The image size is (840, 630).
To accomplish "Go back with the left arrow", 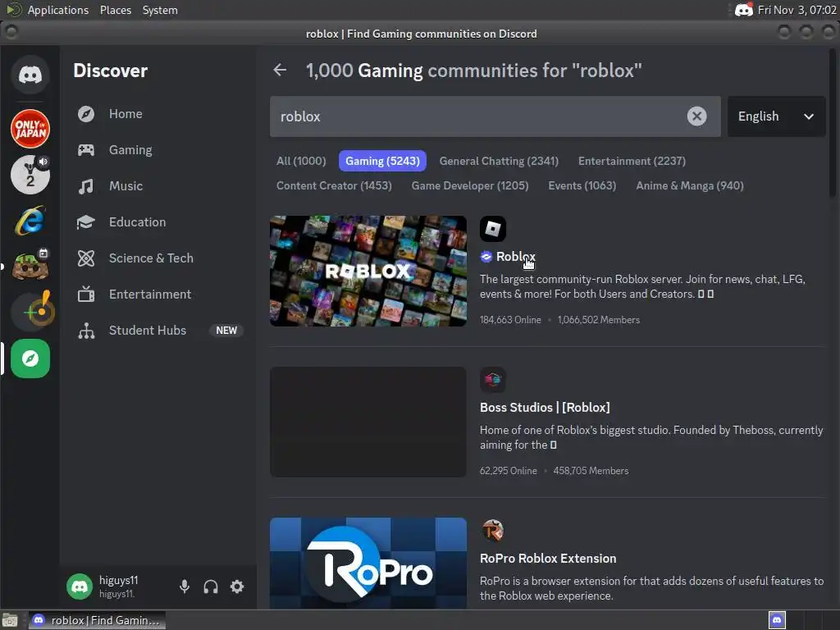I will [280, 71].
